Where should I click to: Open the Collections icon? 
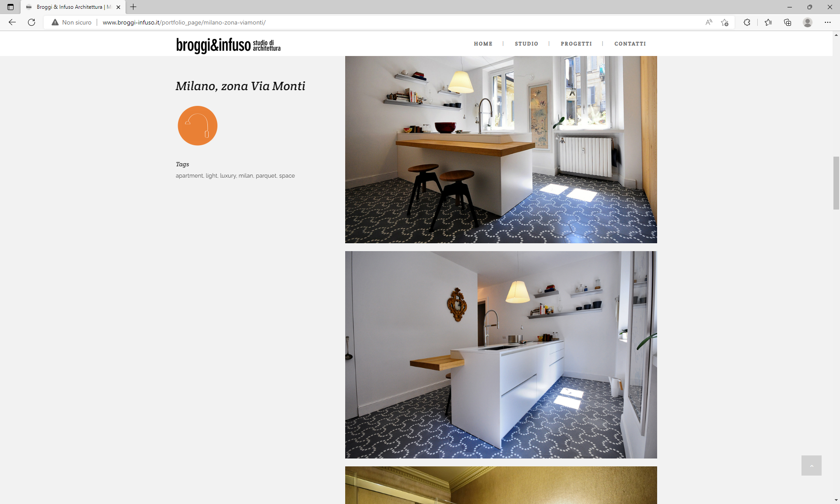coord(787,22)
